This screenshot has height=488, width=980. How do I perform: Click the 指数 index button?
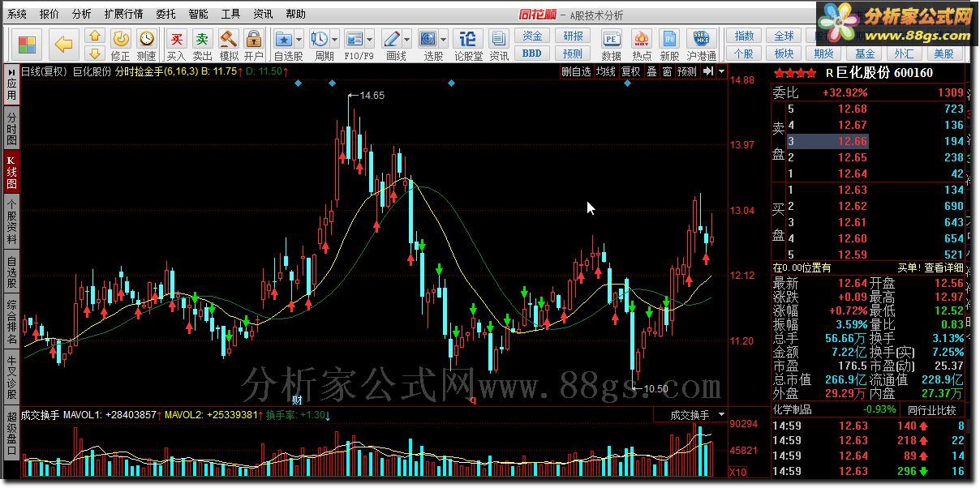click(744, 36)
